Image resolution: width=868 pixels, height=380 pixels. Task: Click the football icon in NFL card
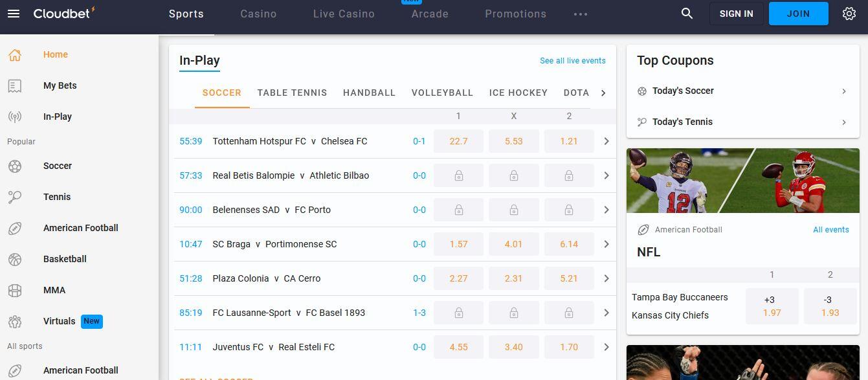pos(643,230)
